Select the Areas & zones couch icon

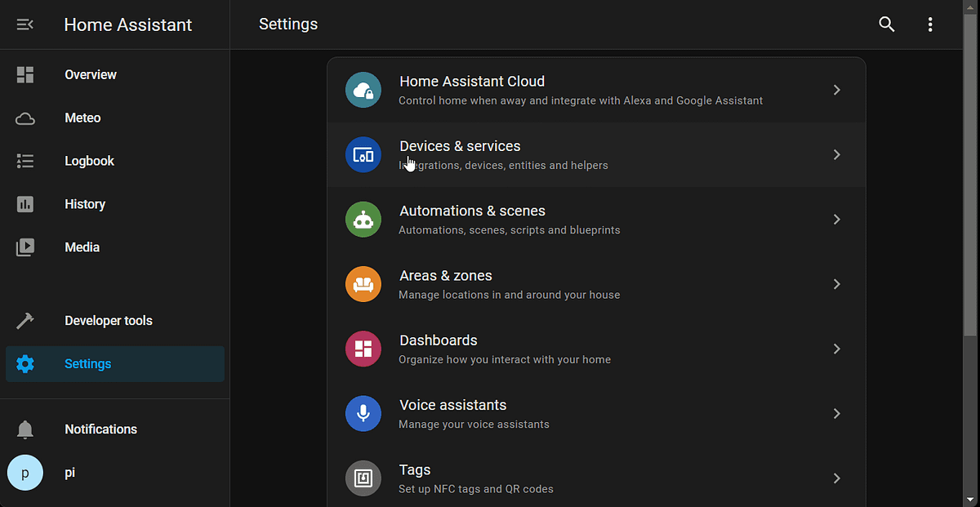click(x=363, y=284)
